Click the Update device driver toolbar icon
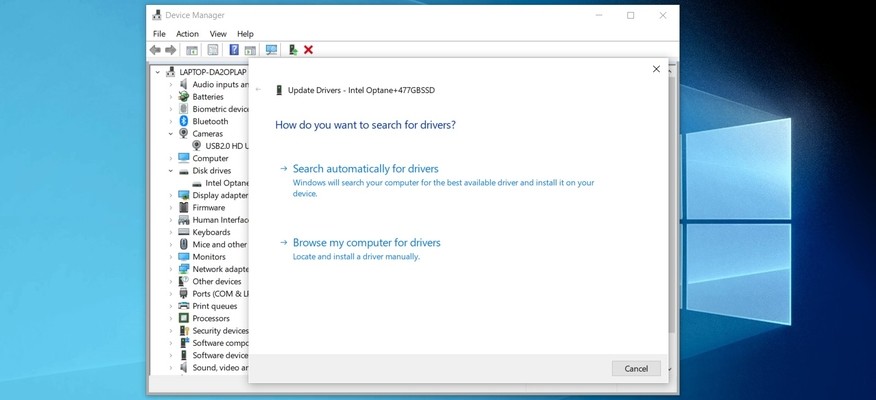This screenshot has height=400, width=876. coord(292,50)
